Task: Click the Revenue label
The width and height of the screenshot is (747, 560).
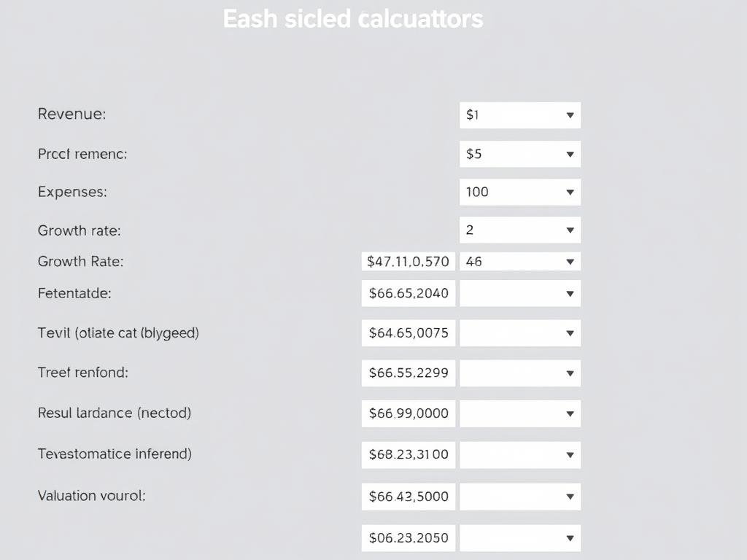Action: point(72,114)
